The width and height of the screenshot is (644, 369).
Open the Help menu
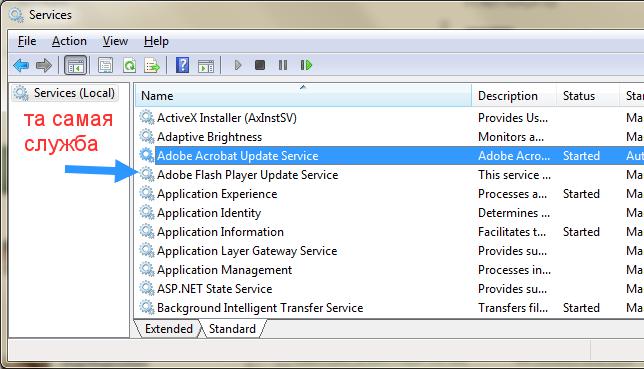[x=156, y=41]
